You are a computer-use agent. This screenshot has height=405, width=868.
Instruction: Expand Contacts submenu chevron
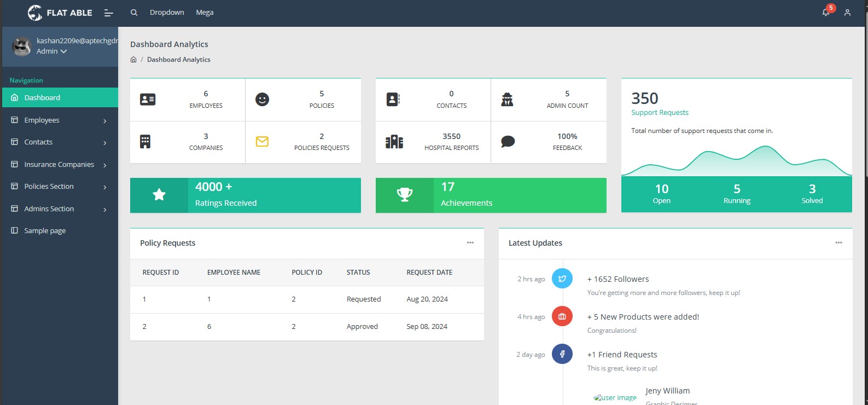(104, 142)
